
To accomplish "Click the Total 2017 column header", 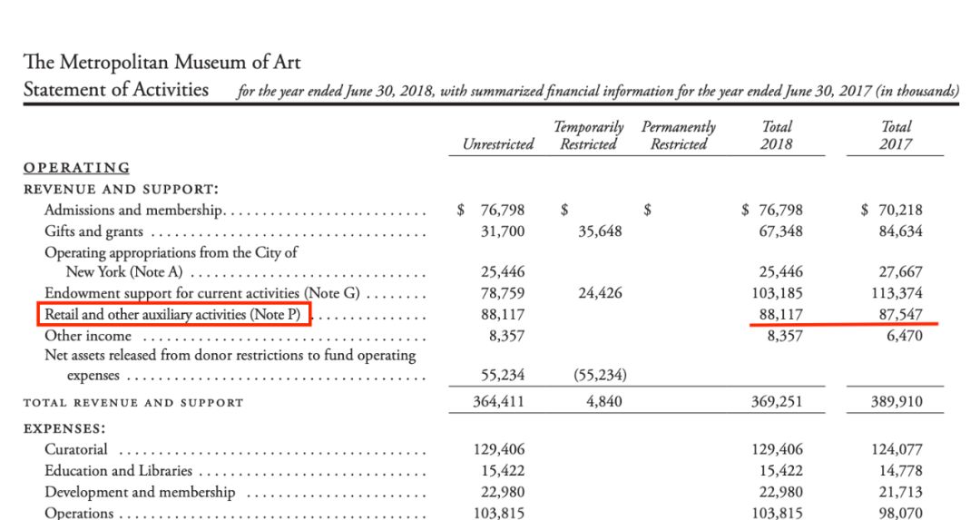I will 896,135.
